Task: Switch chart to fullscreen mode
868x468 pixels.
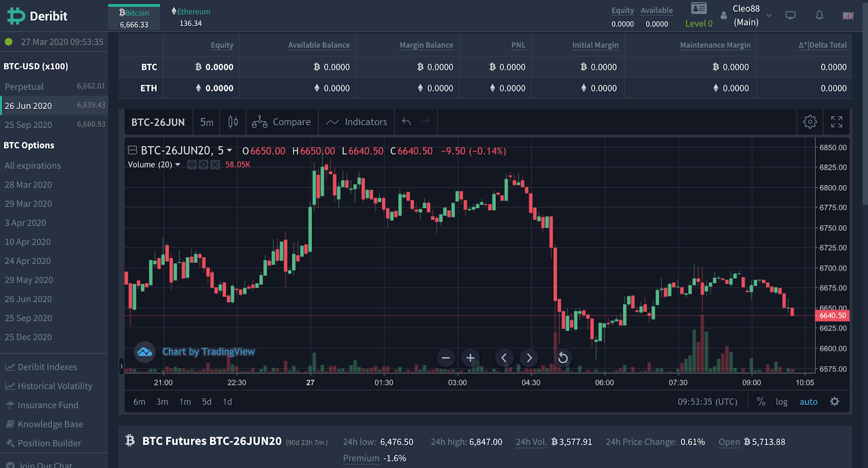Action: (837, 122)
